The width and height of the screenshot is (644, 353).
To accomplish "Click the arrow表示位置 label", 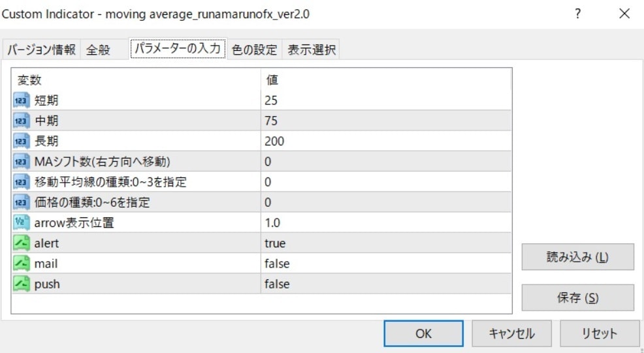I will (x=74, y=223).
